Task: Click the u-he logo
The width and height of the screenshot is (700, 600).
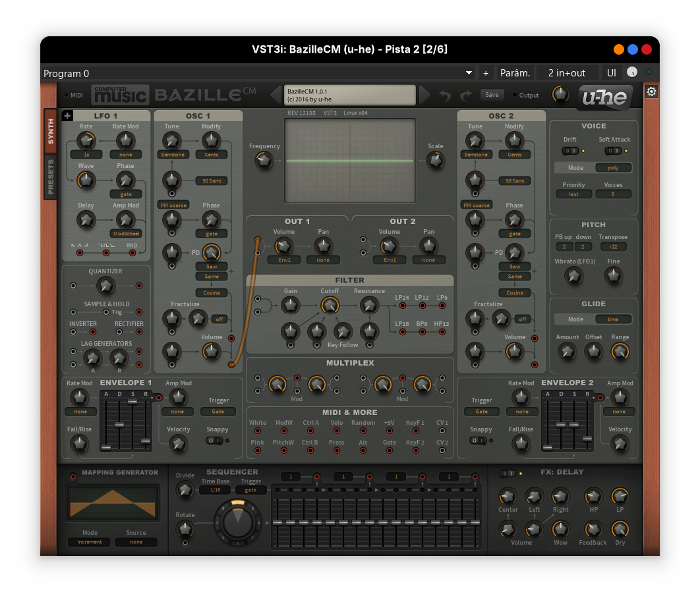Action: tap(606, 97)
